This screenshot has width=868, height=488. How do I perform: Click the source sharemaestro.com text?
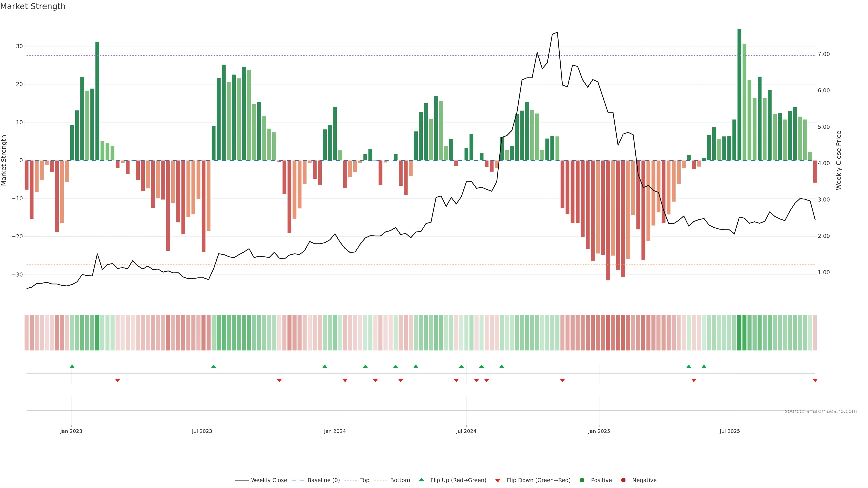tap(821, 411)
